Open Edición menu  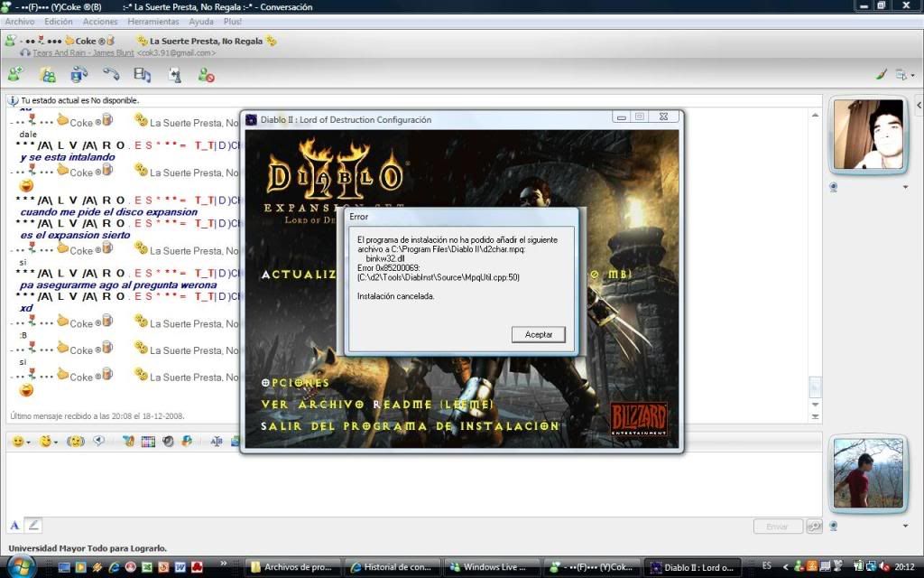tap(59, 22)
